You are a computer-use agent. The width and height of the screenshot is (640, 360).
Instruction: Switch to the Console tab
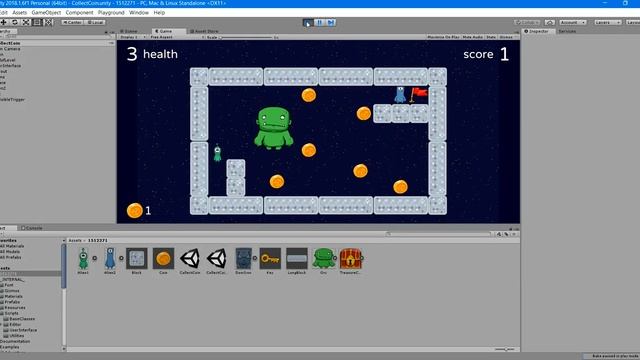pos(32,228)
